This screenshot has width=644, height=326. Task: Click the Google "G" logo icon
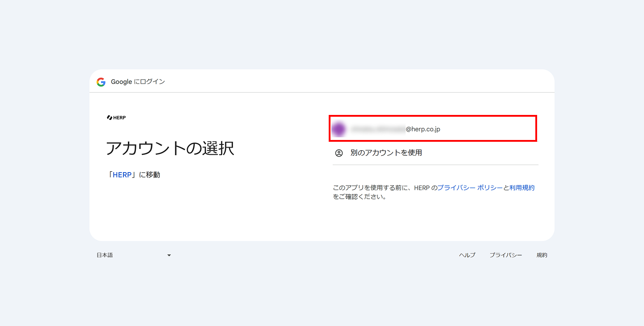tap(101, 82)
